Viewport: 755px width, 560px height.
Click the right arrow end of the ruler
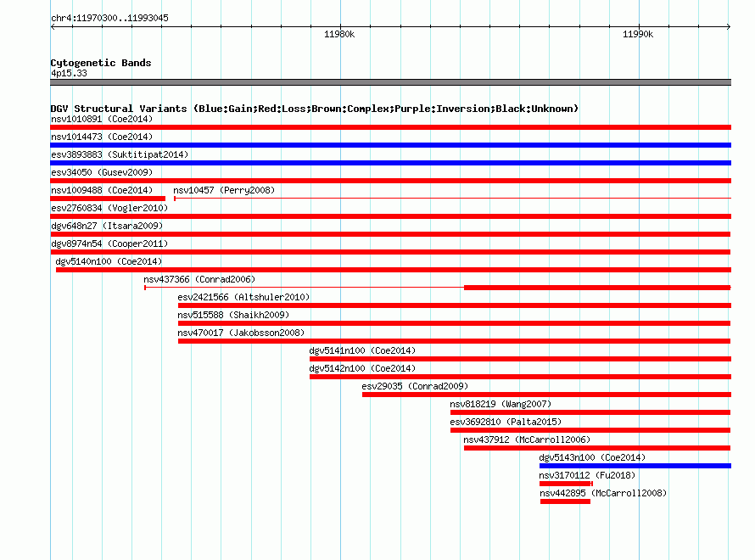coord(729,26)
